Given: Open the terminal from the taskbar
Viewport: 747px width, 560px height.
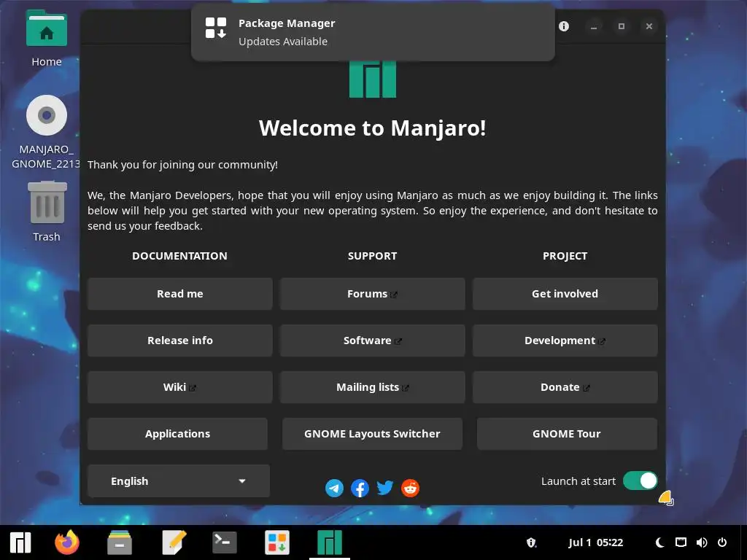Looking at the screenshot, I should [225, 542].
